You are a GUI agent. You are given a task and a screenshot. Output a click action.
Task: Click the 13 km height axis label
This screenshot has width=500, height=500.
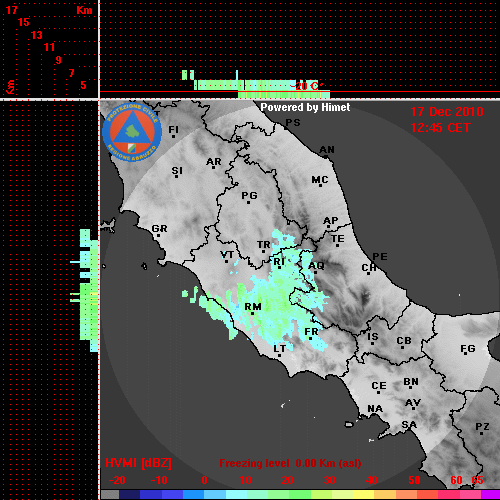click(x=37, y=35)
